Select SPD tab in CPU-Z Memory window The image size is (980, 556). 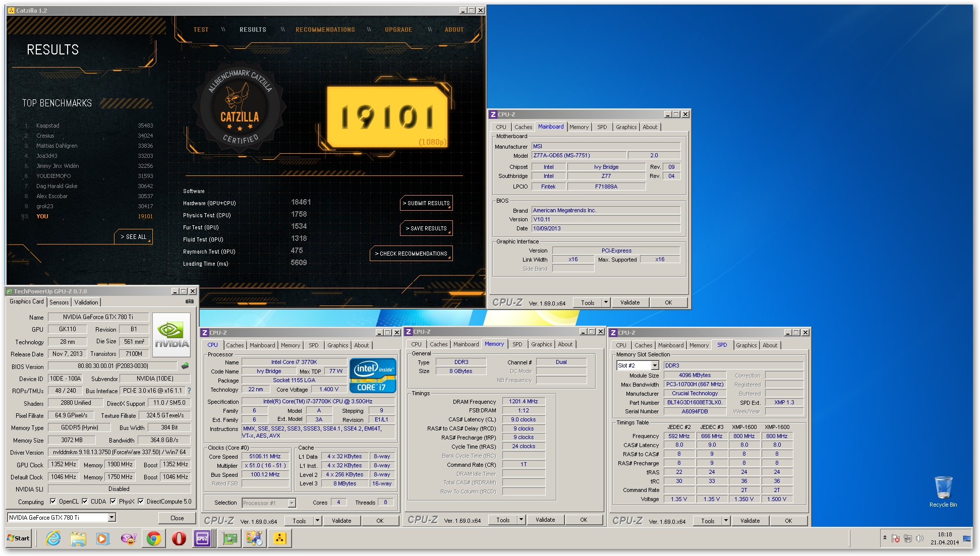[x=517, y=344]
